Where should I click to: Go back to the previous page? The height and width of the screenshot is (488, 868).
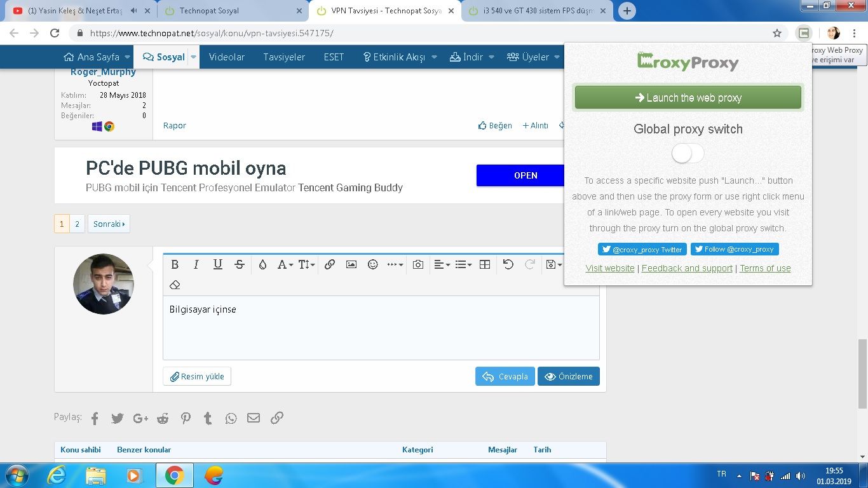(14, 33)
